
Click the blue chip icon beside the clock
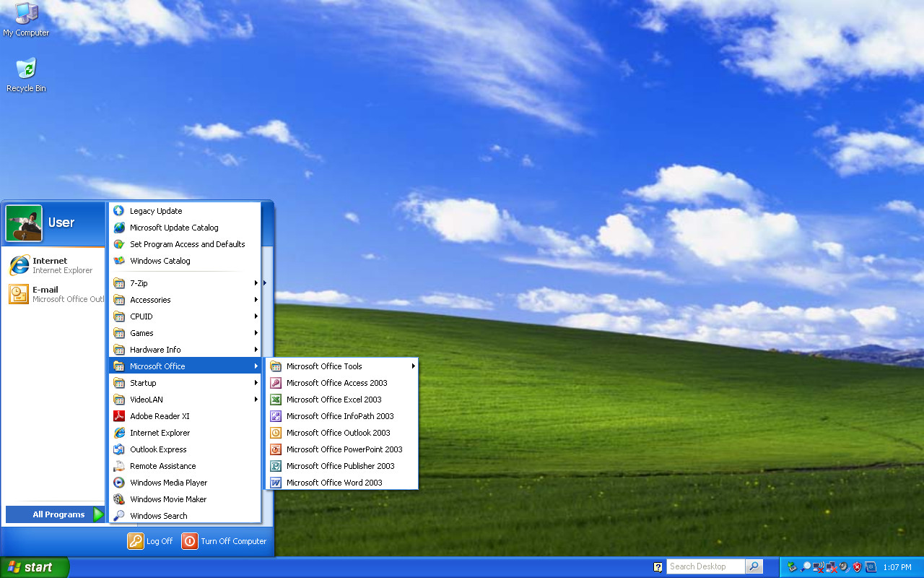(871, 567)
